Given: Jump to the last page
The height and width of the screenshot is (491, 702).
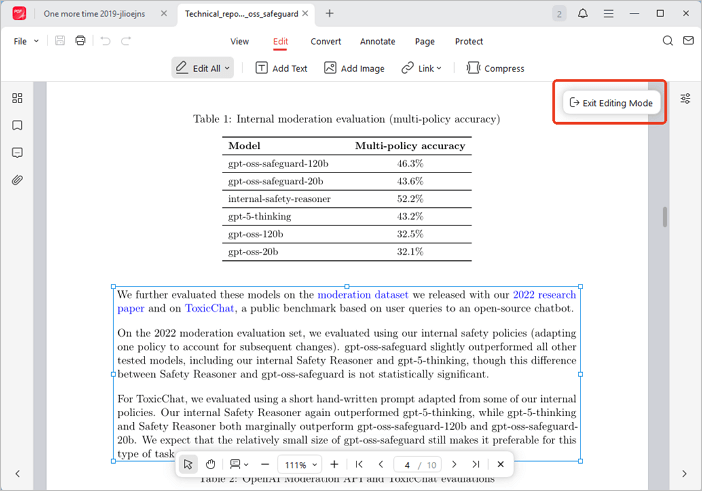Looking at the screenshot, I should click(x=476, y=464).
